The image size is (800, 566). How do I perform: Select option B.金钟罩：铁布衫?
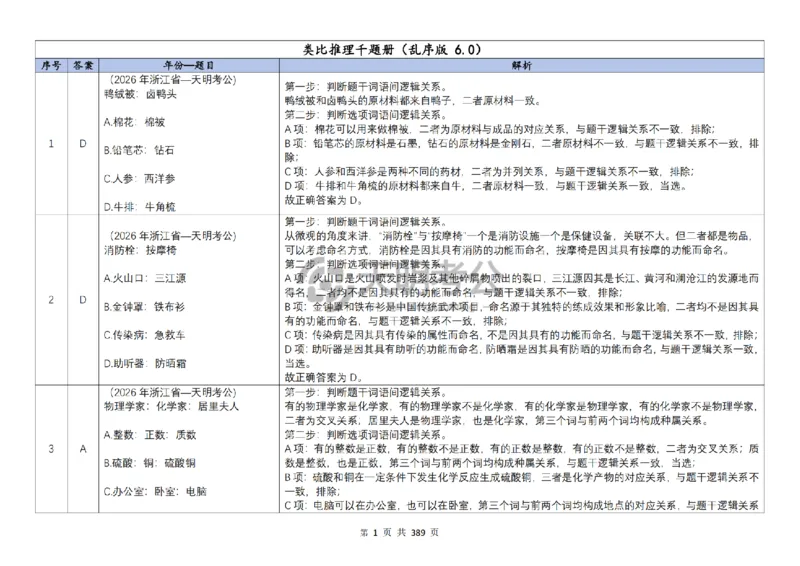pyautogui.click(x=144, y=307)
